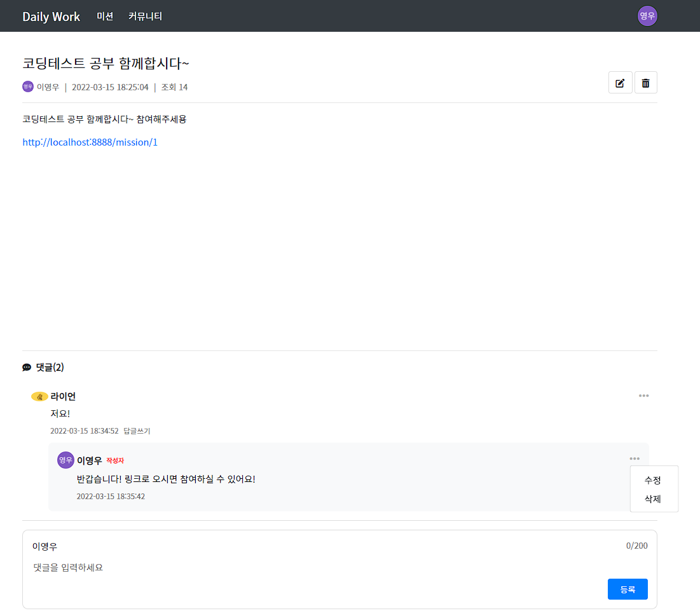The height and width of the screenshot is (613, 700).
Task: Click the small author avatar beside post date
Action: 28,86
